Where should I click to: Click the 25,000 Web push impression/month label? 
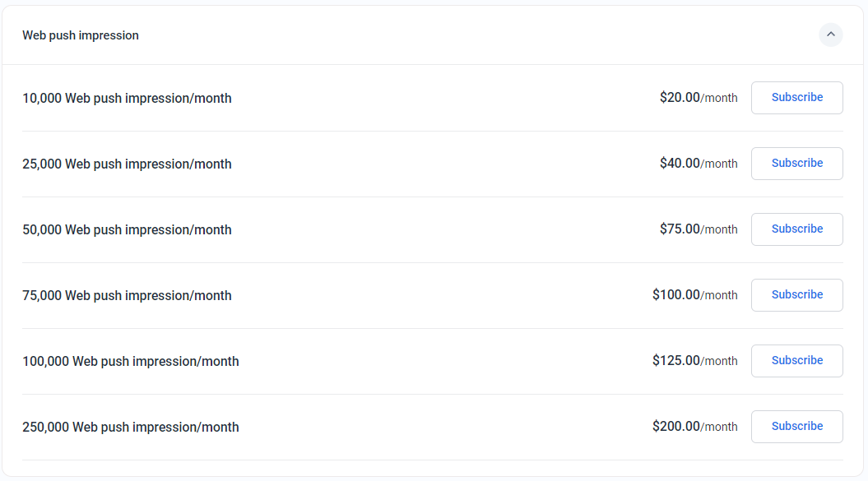pos(127,164)
